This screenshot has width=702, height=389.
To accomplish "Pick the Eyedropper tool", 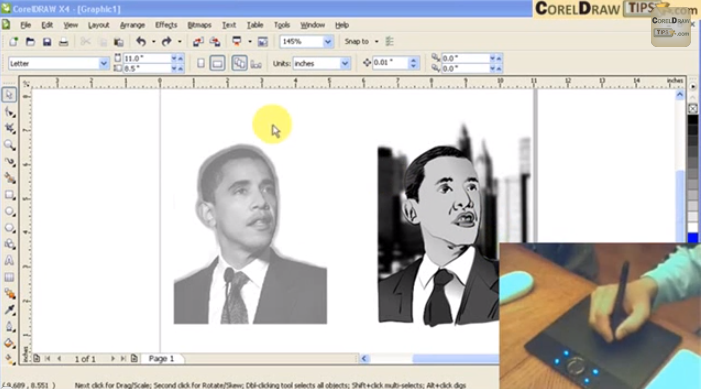I will coord(9,311).
